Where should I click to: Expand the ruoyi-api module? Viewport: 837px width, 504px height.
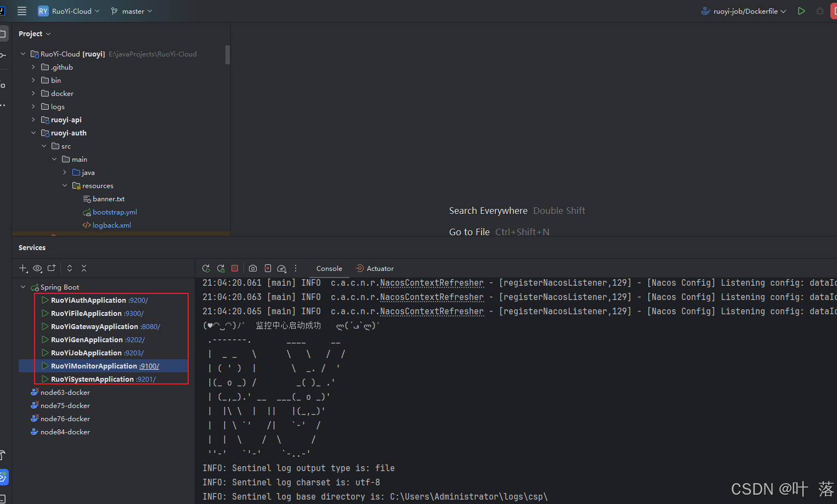[33, 120]
